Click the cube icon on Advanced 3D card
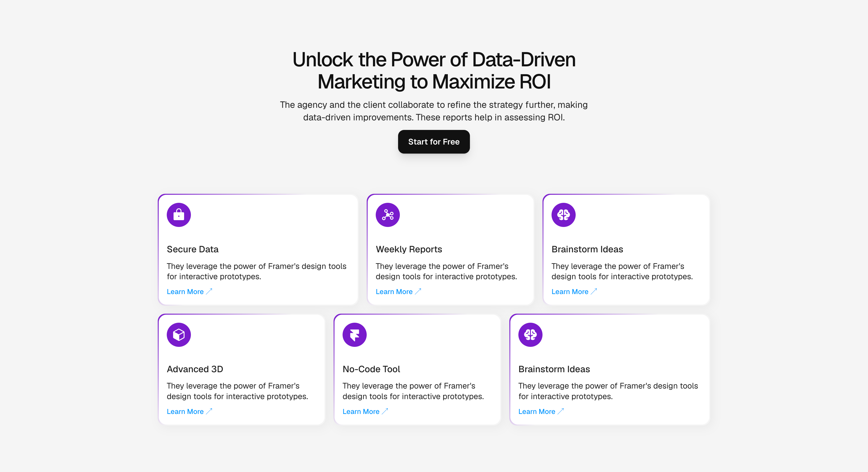Screen dimensions: 868x472 click(x=179, y=335)
